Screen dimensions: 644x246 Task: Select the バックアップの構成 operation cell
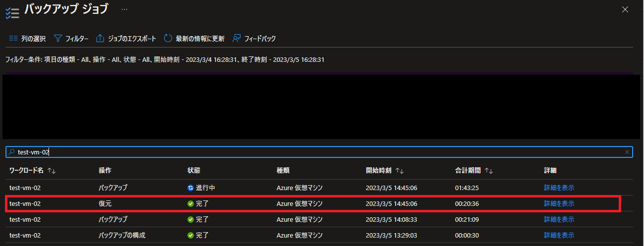pos(122,235)
